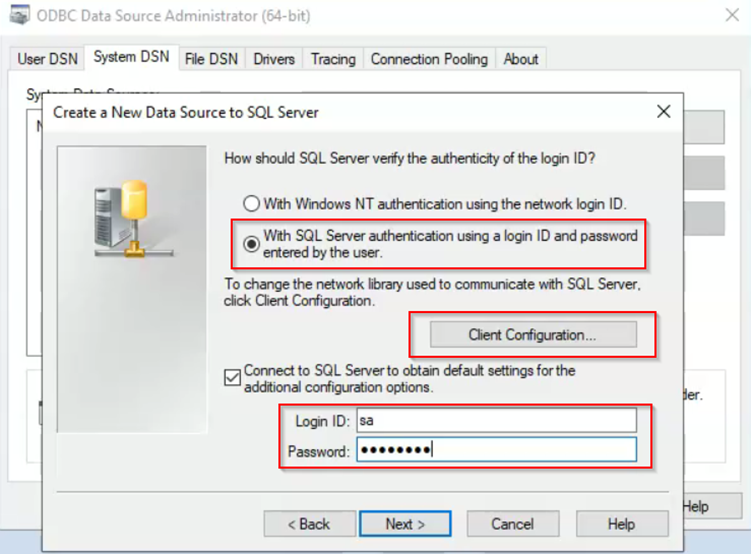
Task: Open Help for the wizard dialog
Action: pyautogui.click(x=622, y=523)
